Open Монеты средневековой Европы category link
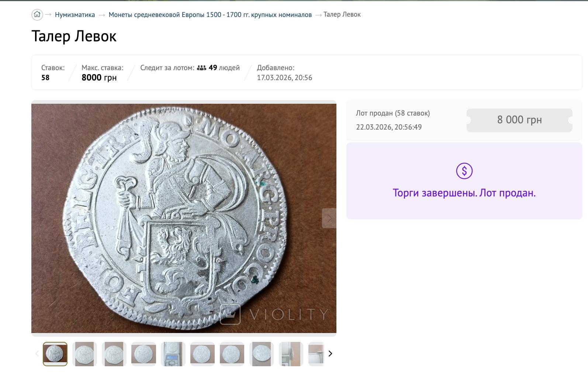588x374 pixels. tap(210, 15)
